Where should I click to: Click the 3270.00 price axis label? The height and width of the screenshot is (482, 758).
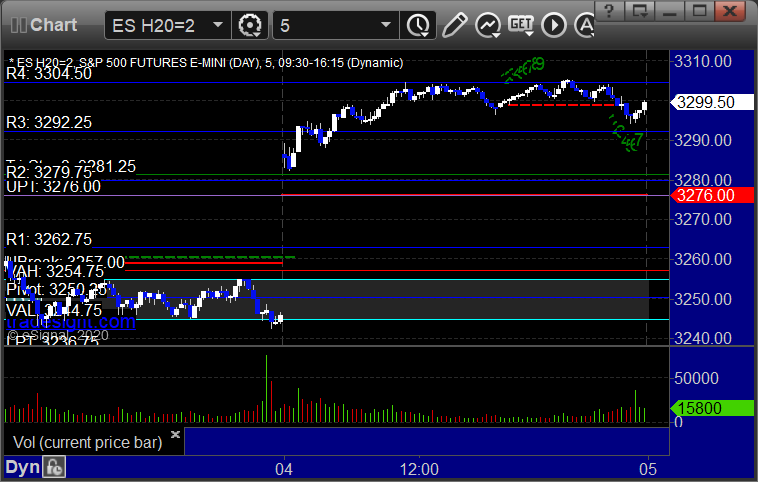(x=703, y=219)
